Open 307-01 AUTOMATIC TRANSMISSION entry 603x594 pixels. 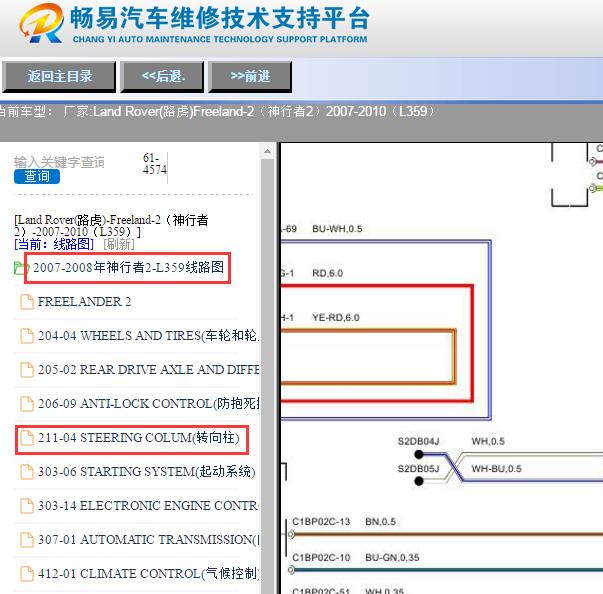pyautogui.click(x=148, y=539)
